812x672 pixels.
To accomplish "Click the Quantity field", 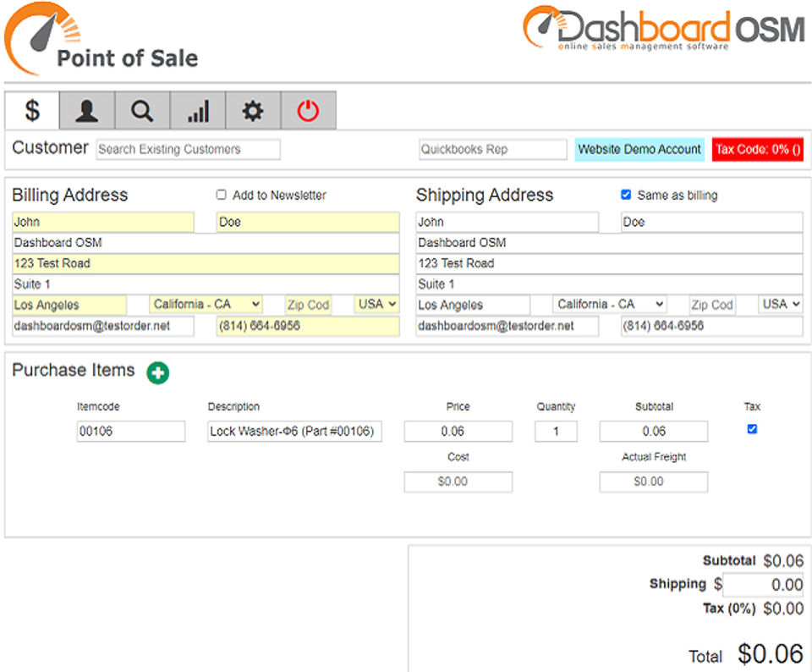I will pos(556,431).
